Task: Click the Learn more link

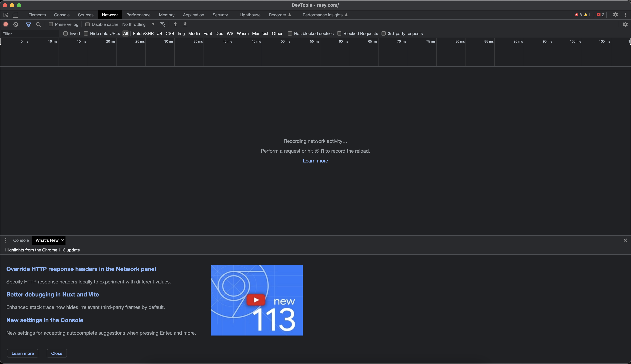Action: coord(315,161)
